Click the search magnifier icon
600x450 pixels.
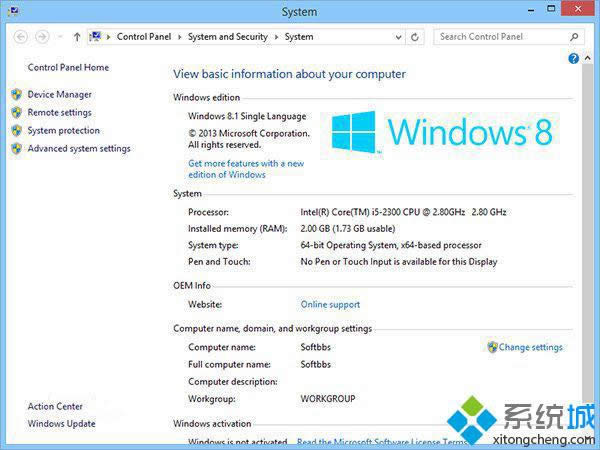pos(574,37)
